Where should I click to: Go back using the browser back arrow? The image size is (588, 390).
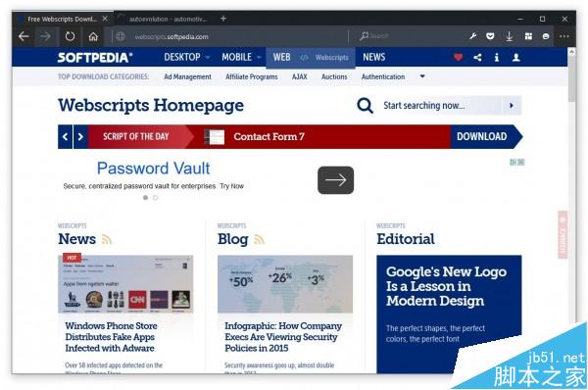coord(24,36)
